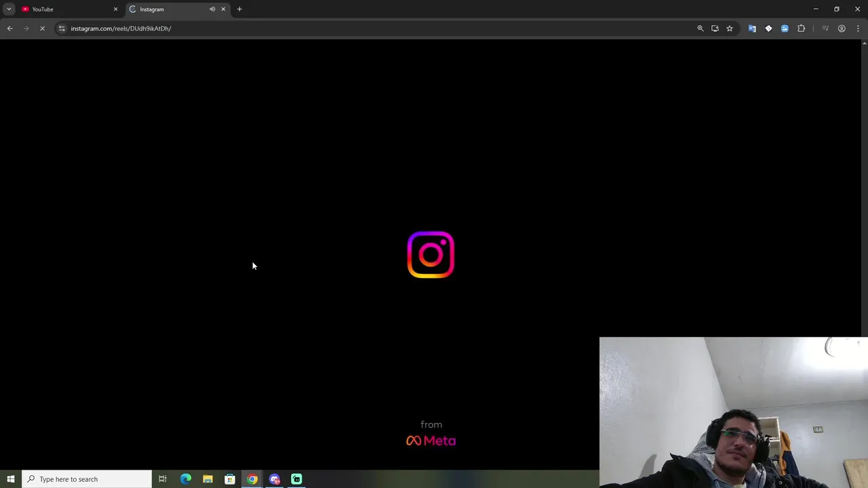Restore down the Chrome window
The image size is (868, 488).
coord(837,9)
